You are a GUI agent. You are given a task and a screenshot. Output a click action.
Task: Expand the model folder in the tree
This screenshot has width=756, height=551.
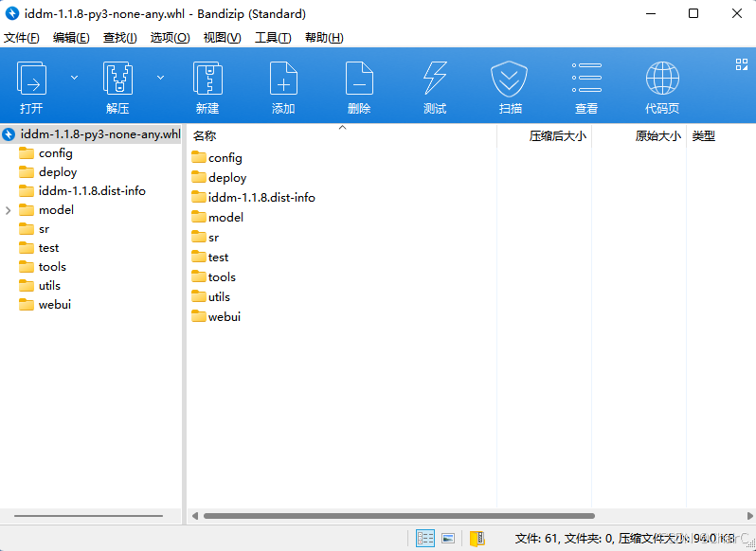9,210
